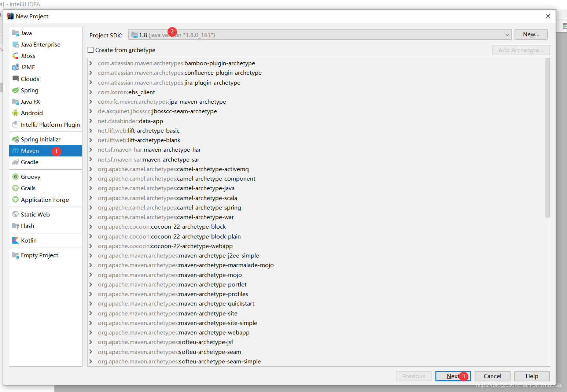Click the Java Enterprise icon
The image size is (567, 392).
pos(15,44)
